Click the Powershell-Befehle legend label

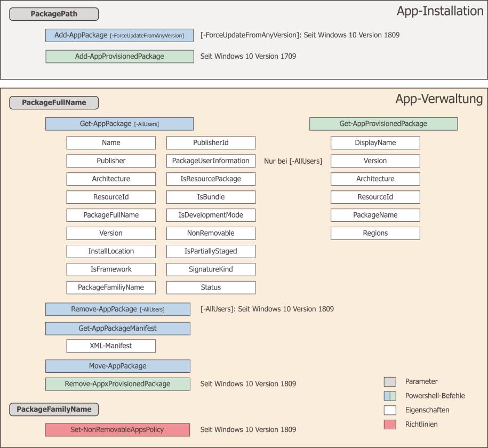pyautogui.click(x=435, y=396)
